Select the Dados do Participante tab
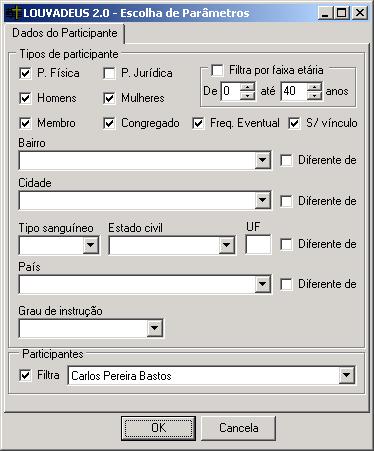Viewport: 374px width, 451px height. 65,33
